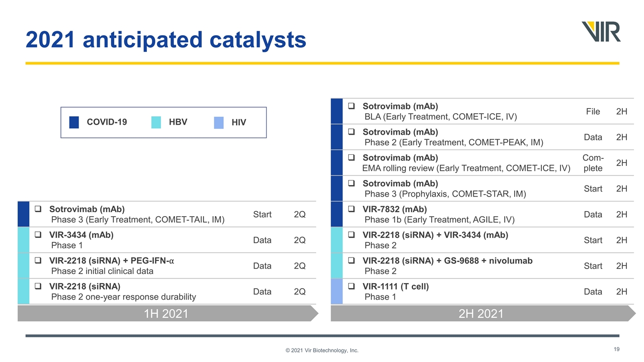644x362 pixels.
Task: Check the VIR-3434 (mAb) Phase 1 box
Action: [x=38, y=235]
